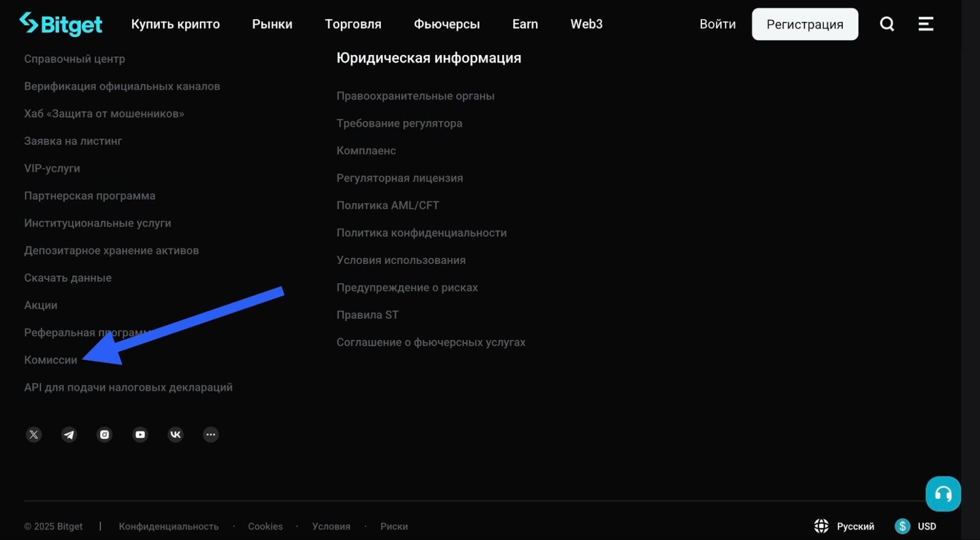Open the Instagram social icon

pyautogui.click(x=104, y=434)
